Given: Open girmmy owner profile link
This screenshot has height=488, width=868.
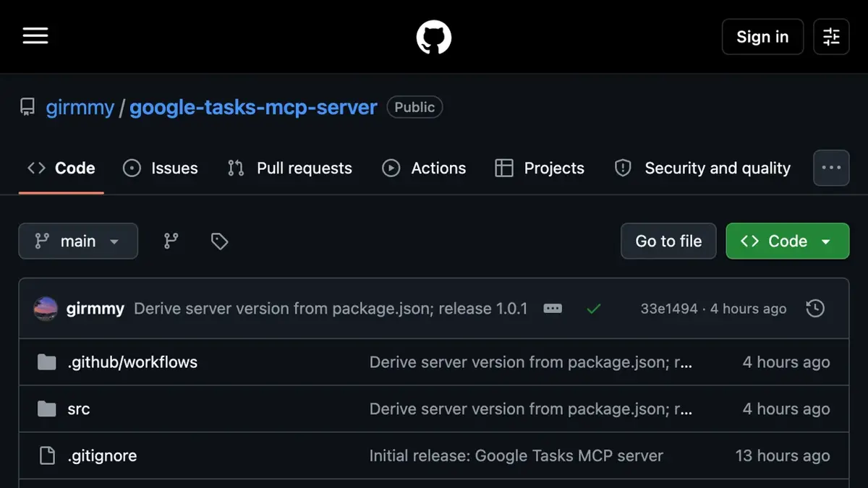Looking at the screenshot, I should tap(80, 108).
